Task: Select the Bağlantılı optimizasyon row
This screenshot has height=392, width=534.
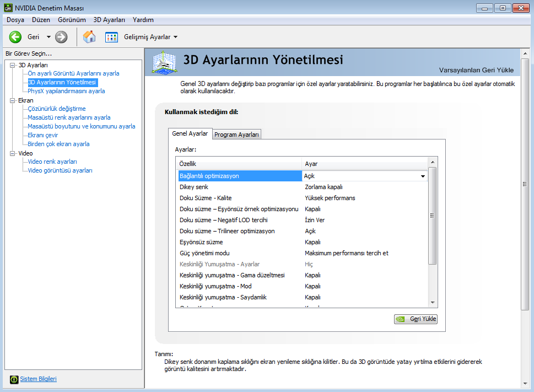Action: pos(303,176)
